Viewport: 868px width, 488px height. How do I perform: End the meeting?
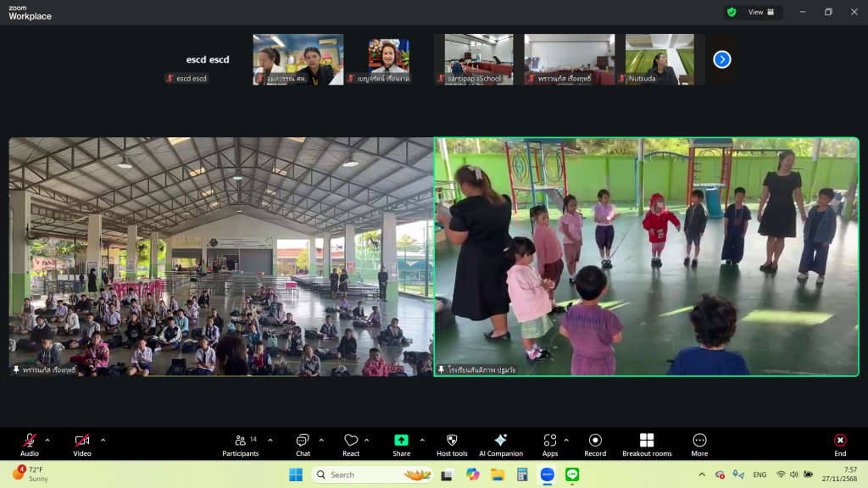839,444
